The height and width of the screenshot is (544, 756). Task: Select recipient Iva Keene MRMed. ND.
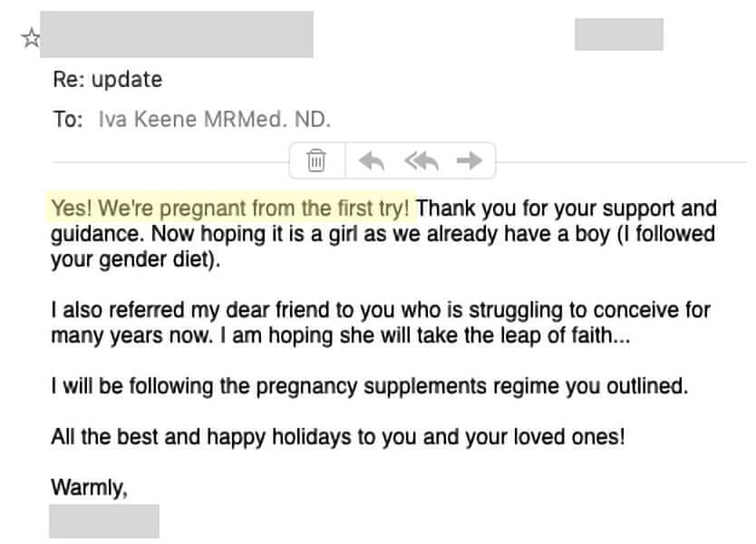pos(215,119)
